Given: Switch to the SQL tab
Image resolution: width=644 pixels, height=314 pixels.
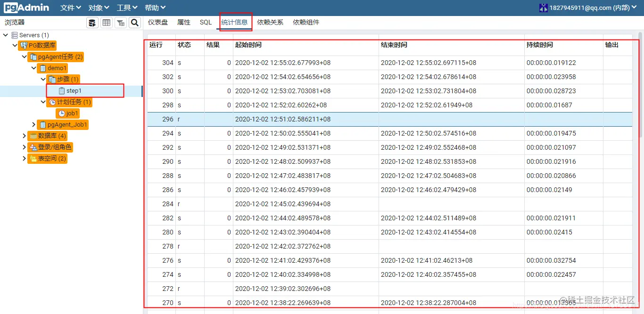Looking at the screenshot, I should [x=206, y=22].
